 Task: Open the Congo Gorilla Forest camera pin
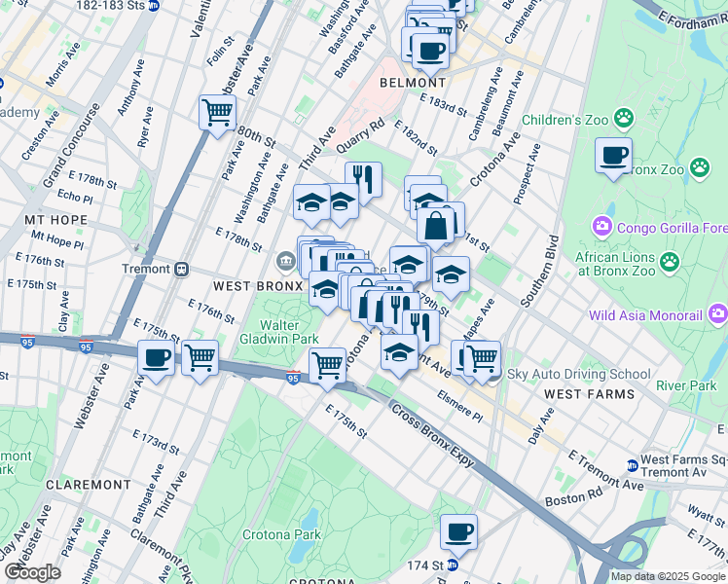coord(600,229)
